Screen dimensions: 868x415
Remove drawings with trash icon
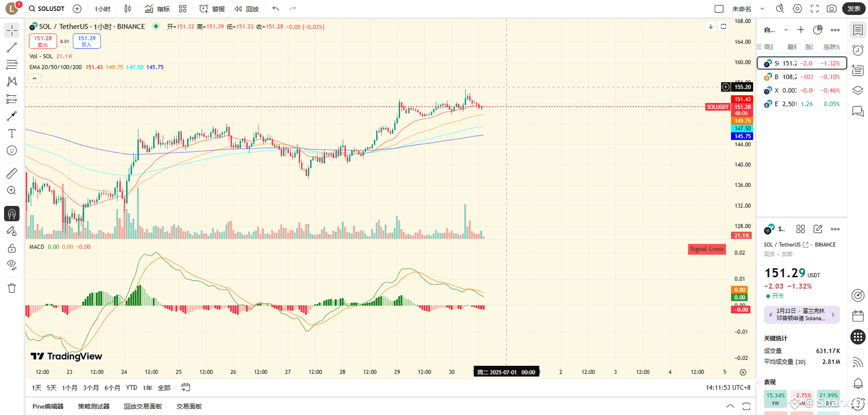coord(12,288)
